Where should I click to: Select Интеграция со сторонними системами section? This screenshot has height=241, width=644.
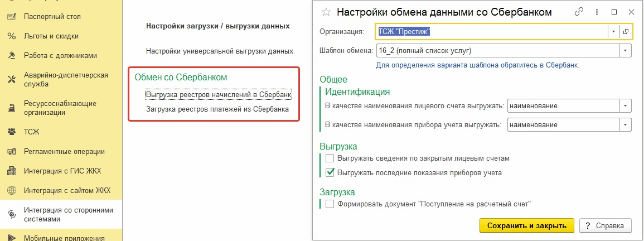pyautogui.click(x=61, y=214)
